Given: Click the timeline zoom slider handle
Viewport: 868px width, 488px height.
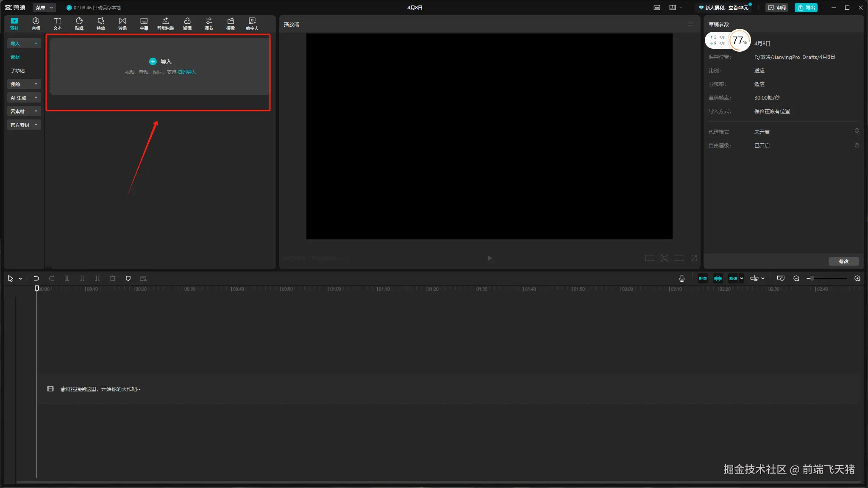Looking at the screenshot, I should coord(812,278).
